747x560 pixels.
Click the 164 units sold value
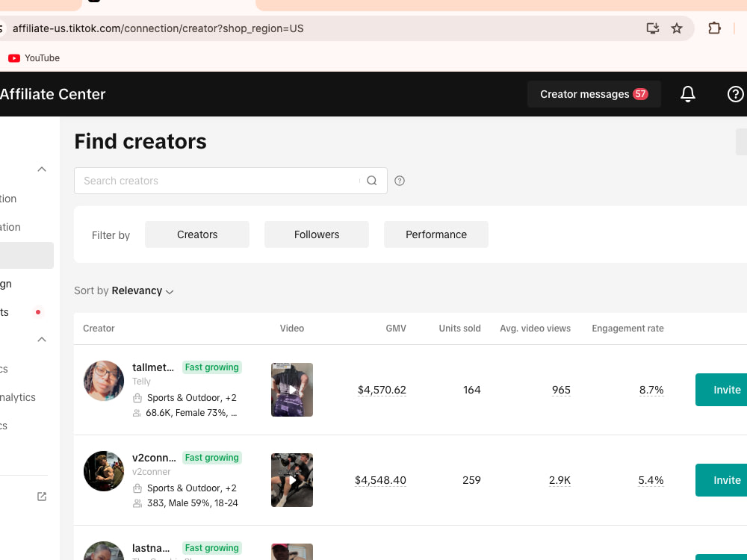point(471,390)
